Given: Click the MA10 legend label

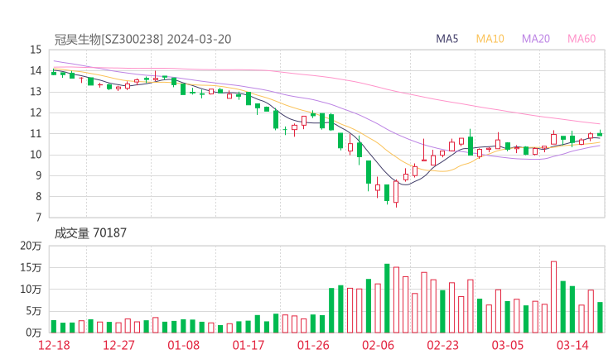Looking at the screenshot, I should point(490,39).
